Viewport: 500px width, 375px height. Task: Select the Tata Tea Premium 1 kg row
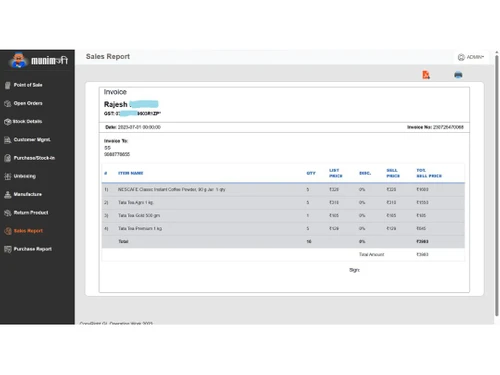pos(283,229)
